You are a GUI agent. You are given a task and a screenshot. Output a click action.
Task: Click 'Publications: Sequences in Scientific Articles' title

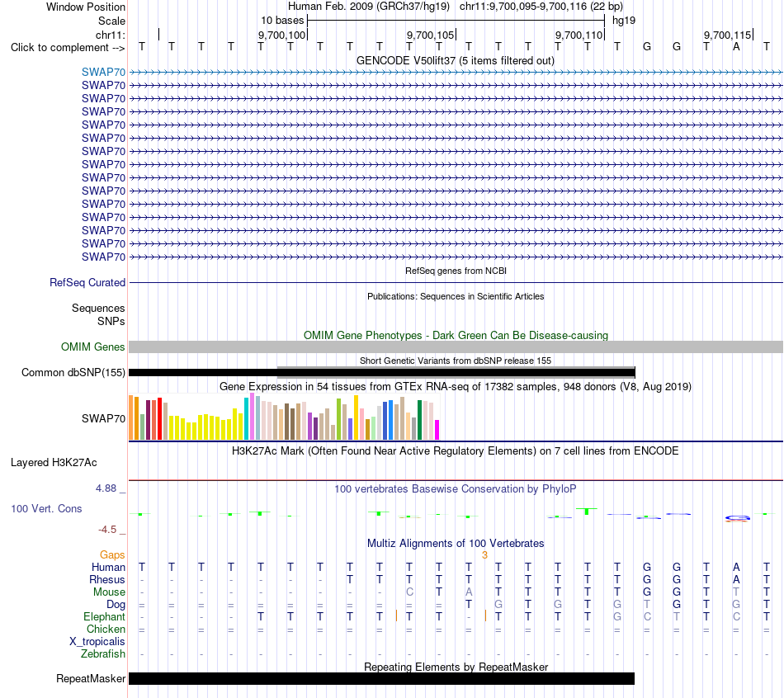pos(456,296)
